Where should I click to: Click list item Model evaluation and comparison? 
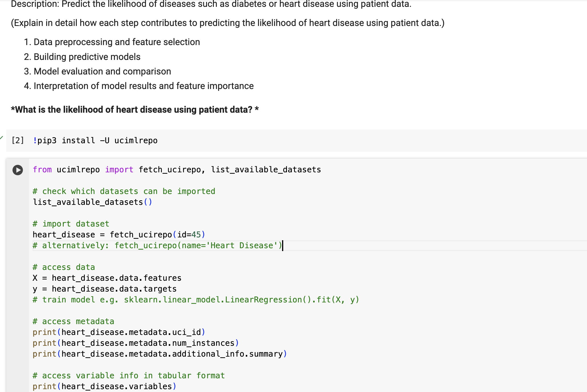click(102, 71)
